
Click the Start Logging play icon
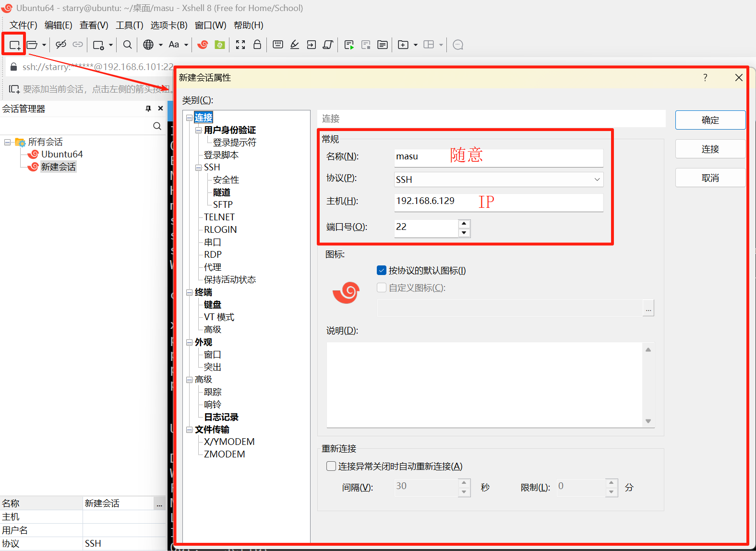349,45
